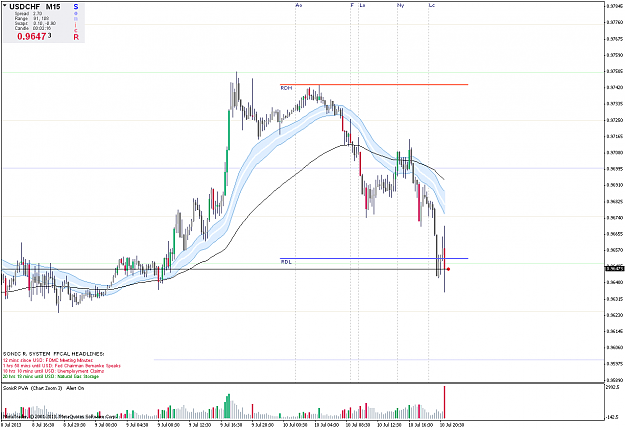Select the red RDH horizontal line

point(374,85)
